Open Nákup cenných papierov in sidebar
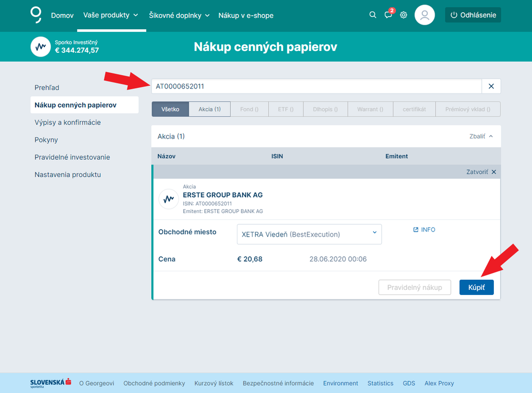Viewport: 532px width, 393px height. [85, 105]
